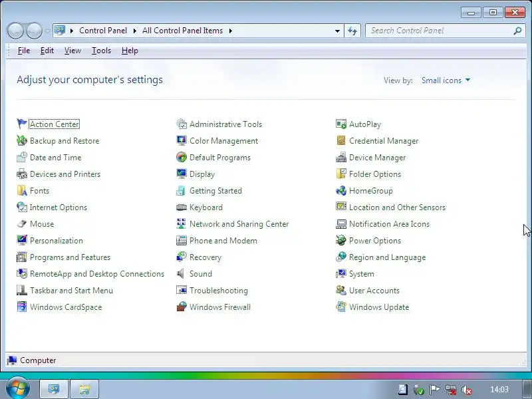Viewport: 532px width, 399px height.
Task: Click the Personalization icon
Action: click(x=22, y=241)
